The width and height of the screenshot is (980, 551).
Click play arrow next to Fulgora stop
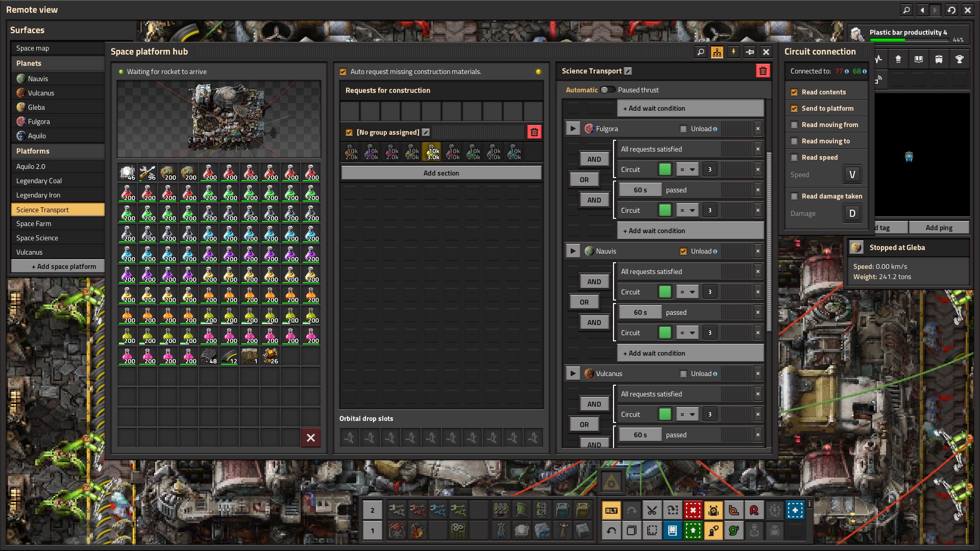click(573, 129)
